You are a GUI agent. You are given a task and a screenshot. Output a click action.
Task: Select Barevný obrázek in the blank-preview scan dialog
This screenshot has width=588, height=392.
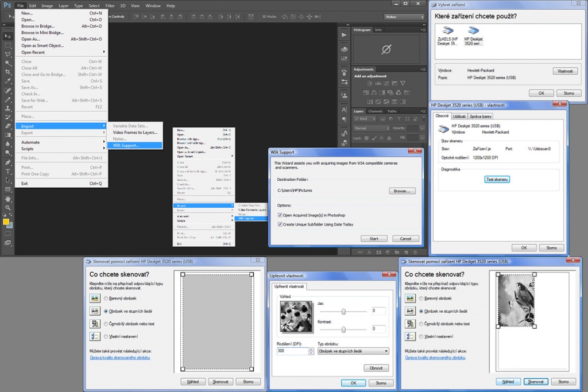106,298
